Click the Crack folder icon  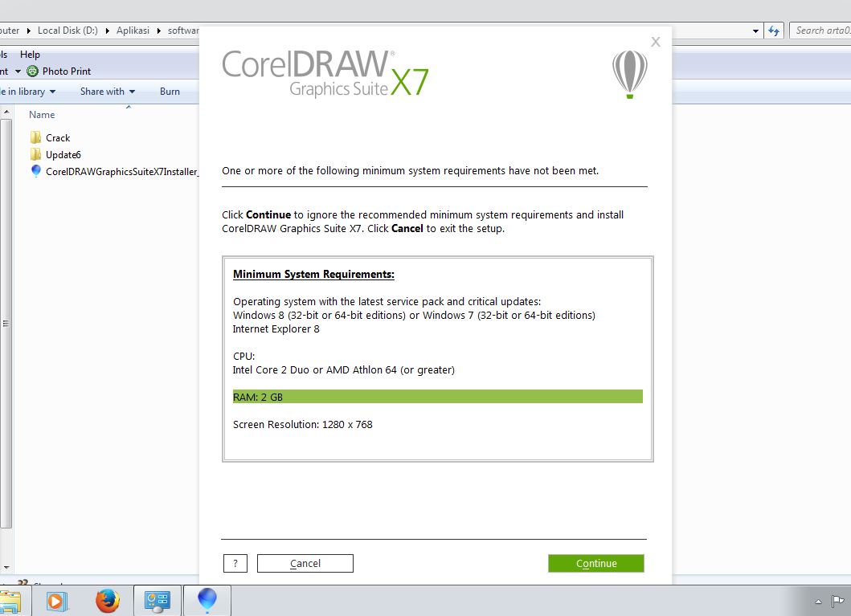point(36,137)
